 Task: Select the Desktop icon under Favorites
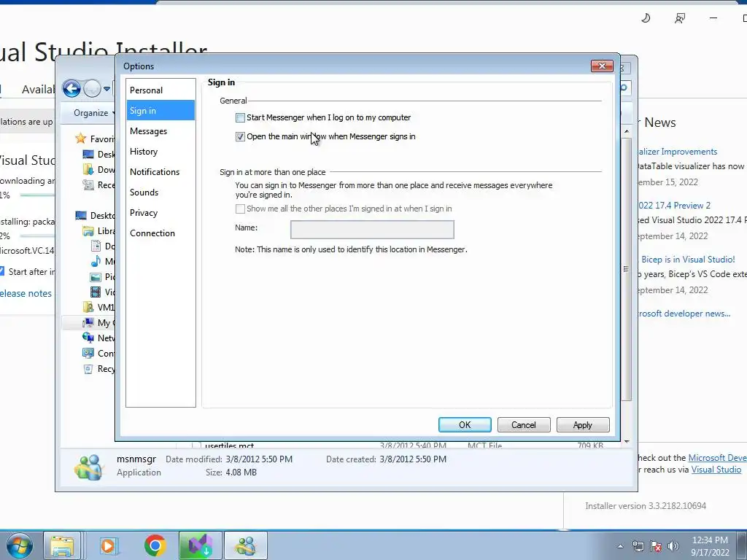point(88,155)
